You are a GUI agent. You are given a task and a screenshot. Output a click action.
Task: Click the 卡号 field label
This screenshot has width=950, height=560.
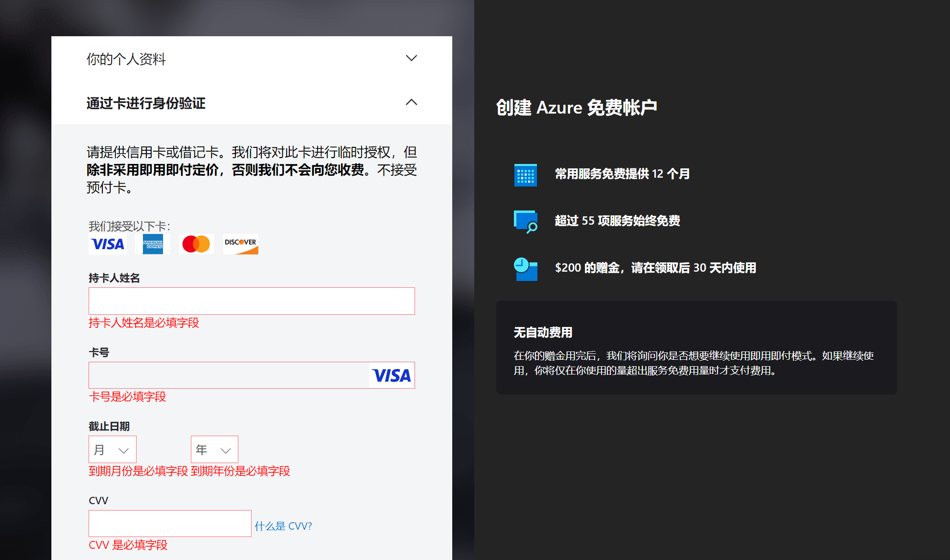pos(99,352)
